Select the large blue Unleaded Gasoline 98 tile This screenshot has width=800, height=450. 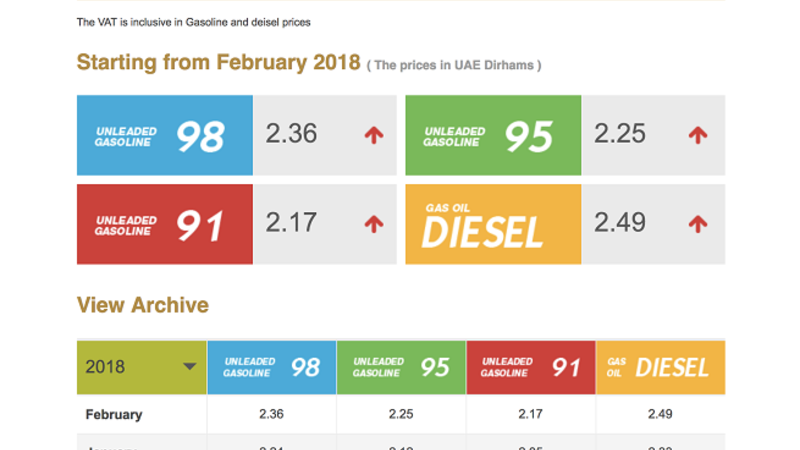[x=165, y=135]
